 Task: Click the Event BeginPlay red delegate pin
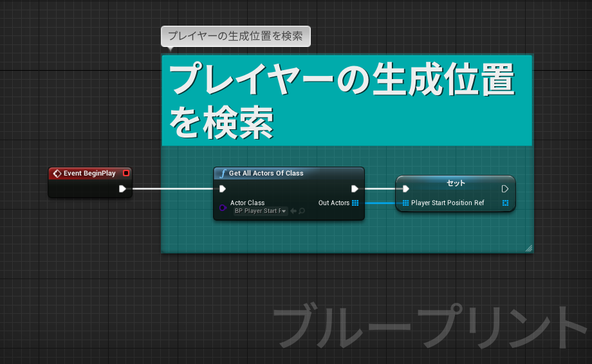[126, 173]
